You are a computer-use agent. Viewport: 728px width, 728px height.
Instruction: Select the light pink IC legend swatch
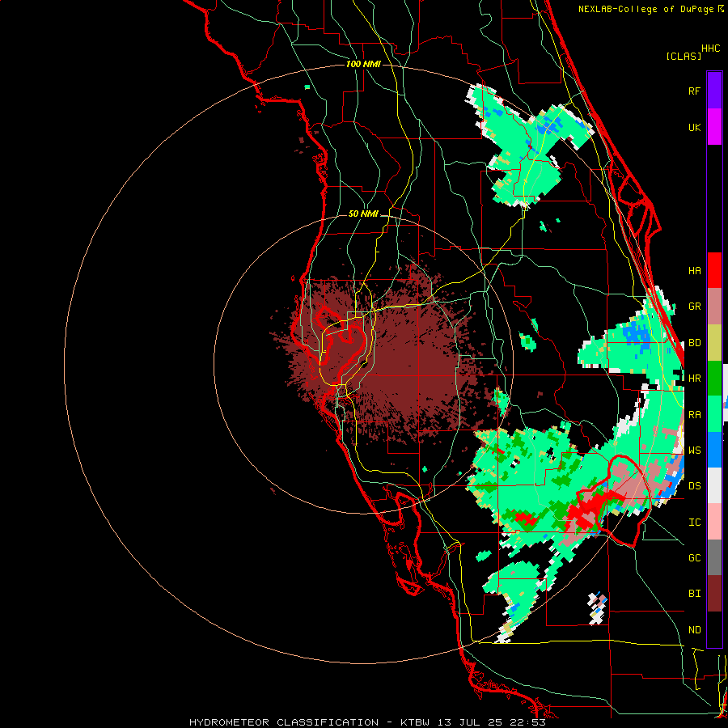click(x=714, y=522)
